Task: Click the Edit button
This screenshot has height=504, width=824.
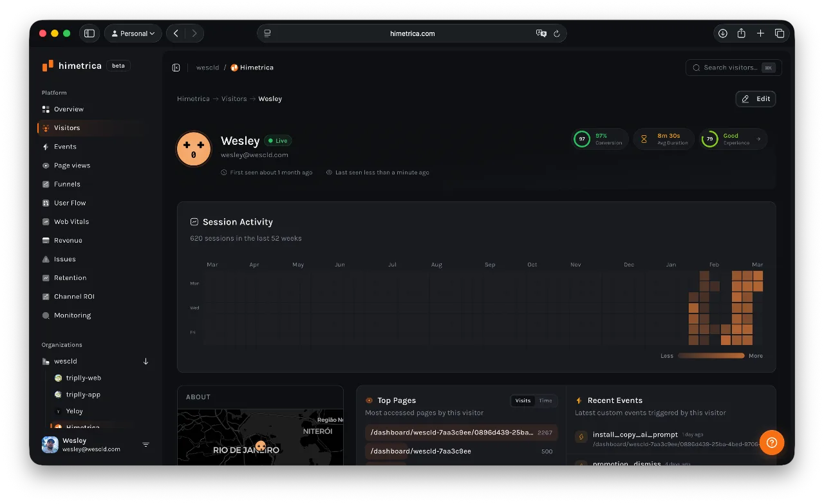Action: [x=756, y=98]
